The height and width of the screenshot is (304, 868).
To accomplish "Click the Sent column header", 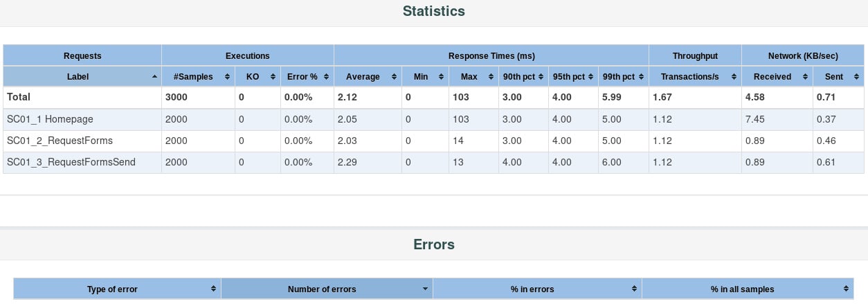I will [x=839, y=77].
